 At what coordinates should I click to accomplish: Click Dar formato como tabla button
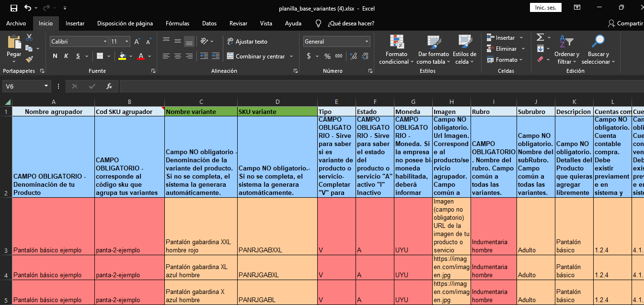(x=434, y=49)
